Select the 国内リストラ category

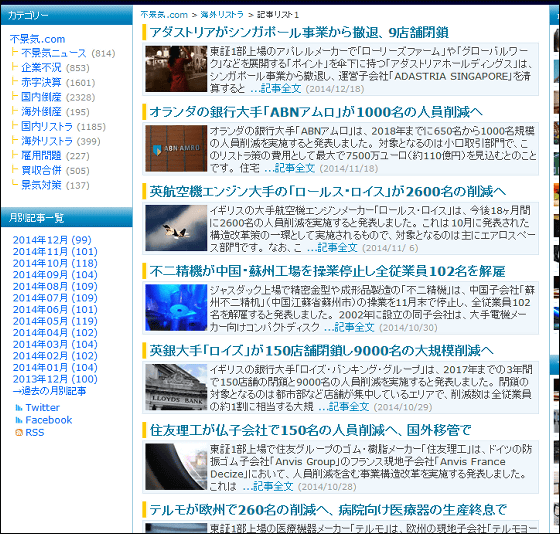[47, 126]
